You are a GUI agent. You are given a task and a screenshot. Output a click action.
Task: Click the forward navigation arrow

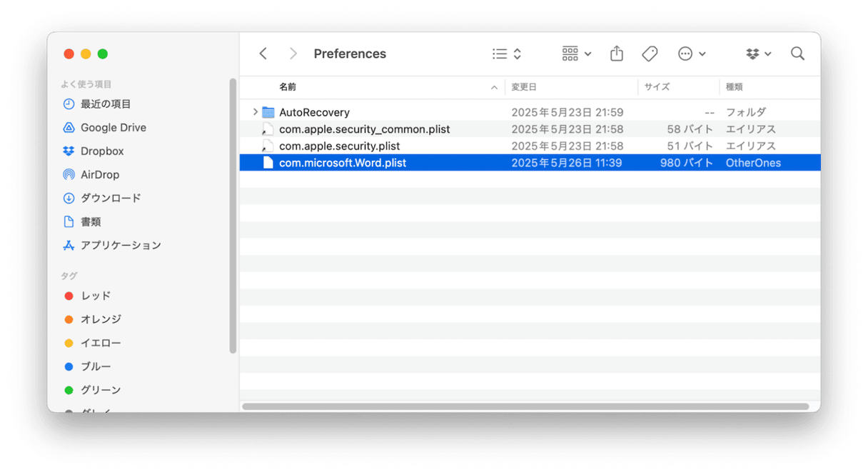pyautogui.click(x=293, y=54)
